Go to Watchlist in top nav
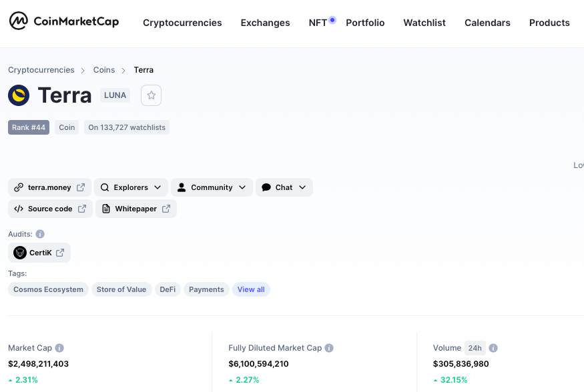Screen dimensions: 584x392 pos(424,23)
